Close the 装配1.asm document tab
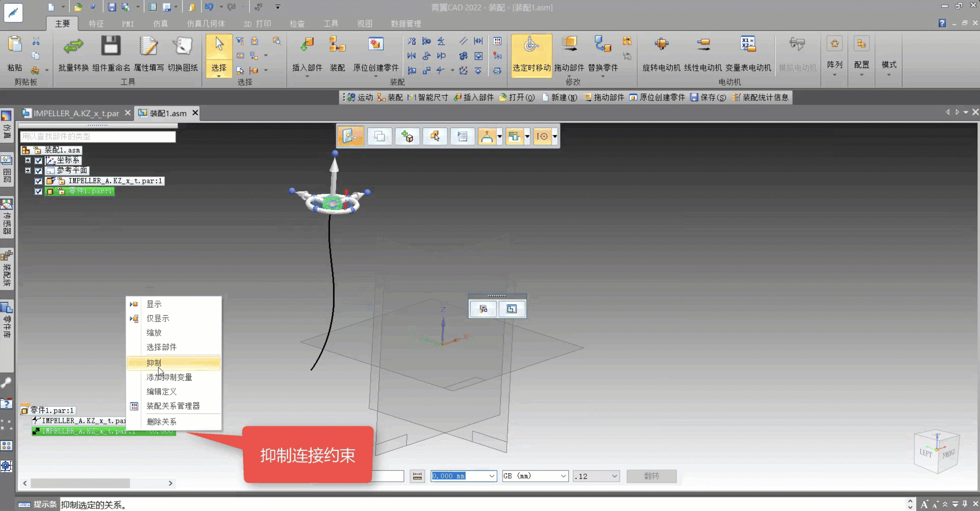The width and height of the screenshot is (980, 511). pyautogui.click(x=195, y=113)
